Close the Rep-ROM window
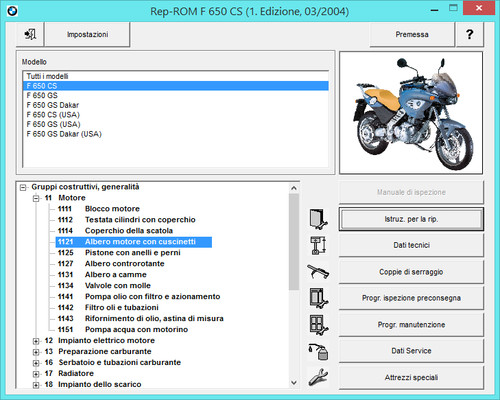This screenshot has width=500, height=400. [479, 8]
